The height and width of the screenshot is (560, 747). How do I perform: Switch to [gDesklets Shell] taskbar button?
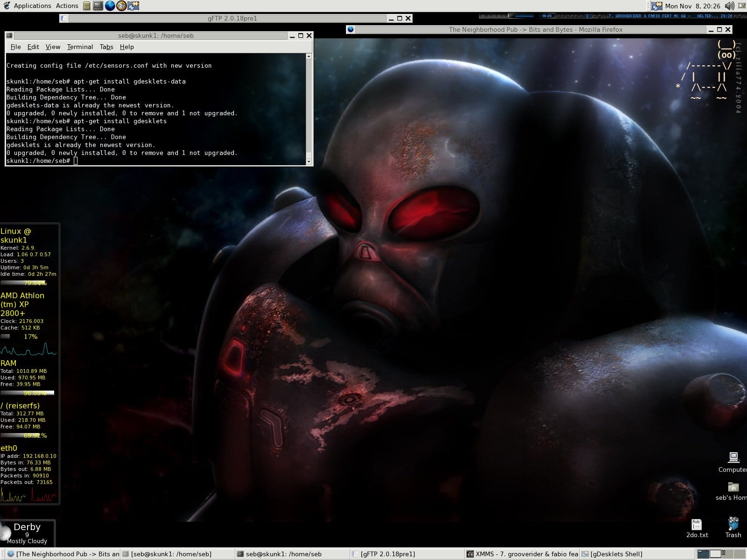637,554
